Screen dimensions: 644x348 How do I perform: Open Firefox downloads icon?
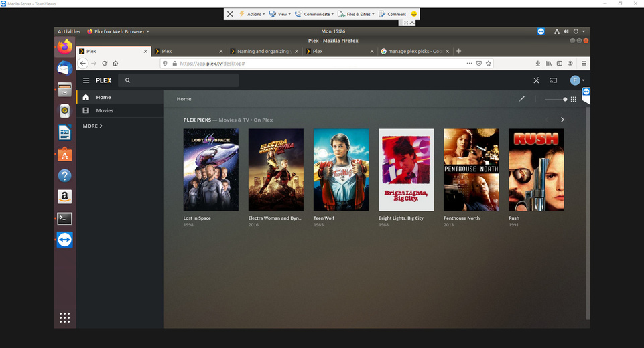(x=538, y=63)
